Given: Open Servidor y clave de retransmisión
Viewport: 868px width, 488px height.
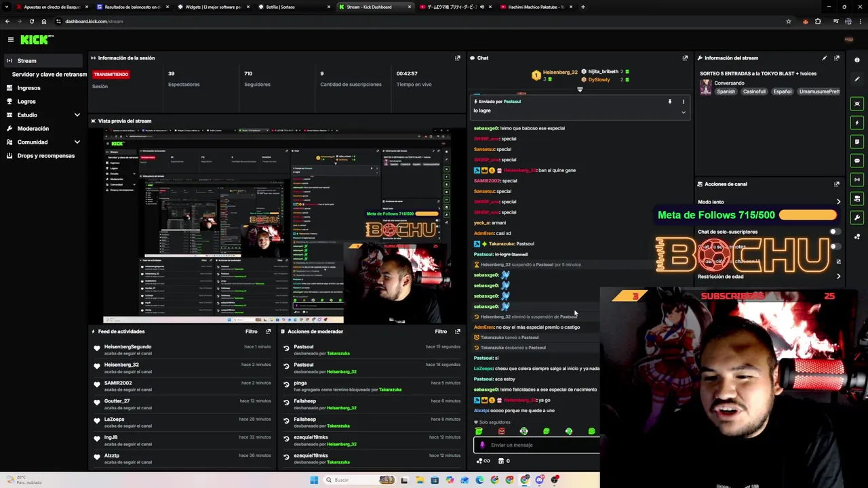Looking at the screenshot, I should [x=50, y=75].
